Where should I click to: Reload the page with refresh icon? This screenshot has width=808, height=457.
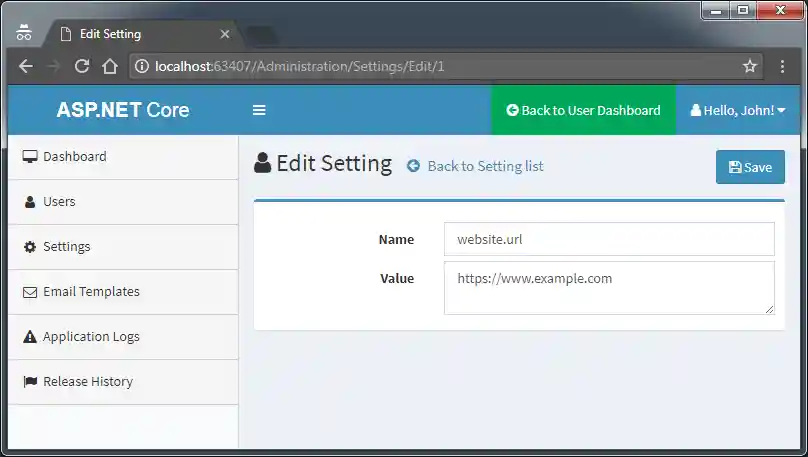coord(82,66)
